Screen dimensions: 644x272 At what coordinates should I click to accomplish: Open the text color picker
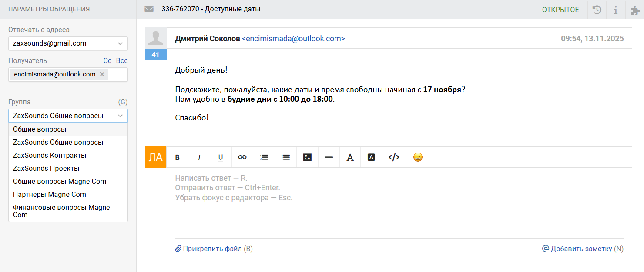(350, 157)
